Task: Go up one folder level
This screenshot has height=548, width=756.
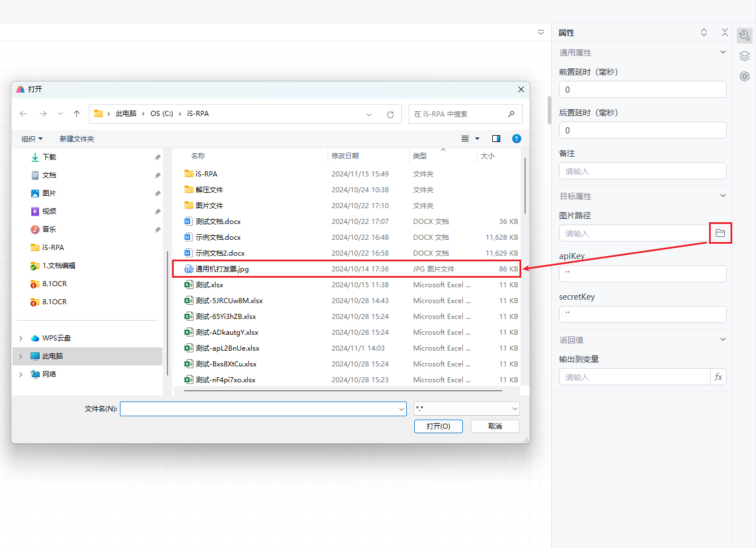Action: 77,114
